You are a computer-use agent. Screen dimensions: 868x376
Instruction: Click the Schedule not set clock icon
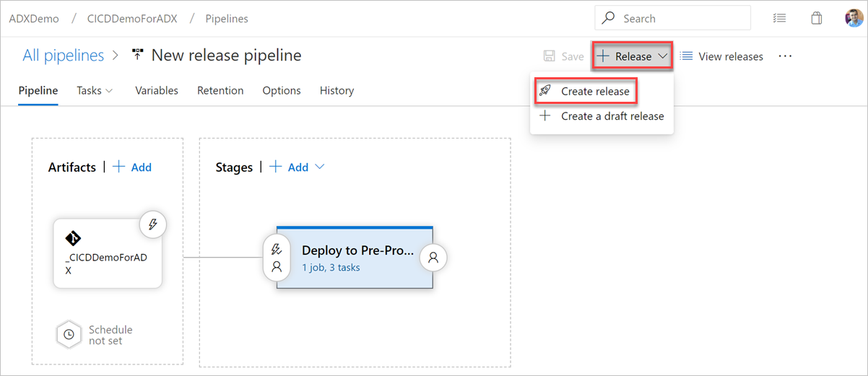pos(69,334)
